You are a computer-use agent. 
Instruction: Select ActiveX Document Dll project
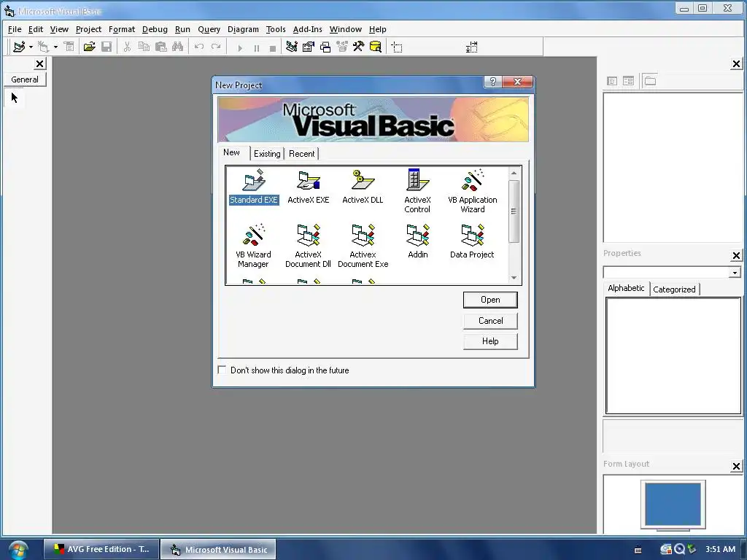[x=309, y=246]
